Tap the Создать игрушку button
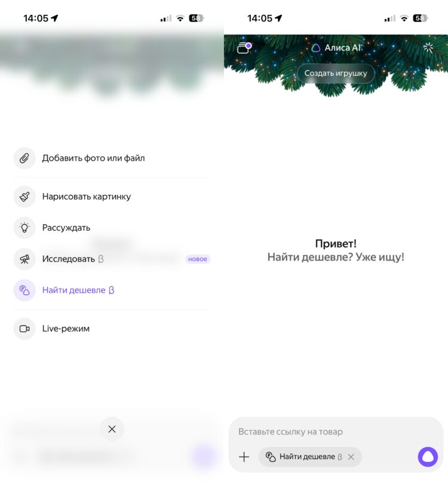 click(x=336, y=73)
